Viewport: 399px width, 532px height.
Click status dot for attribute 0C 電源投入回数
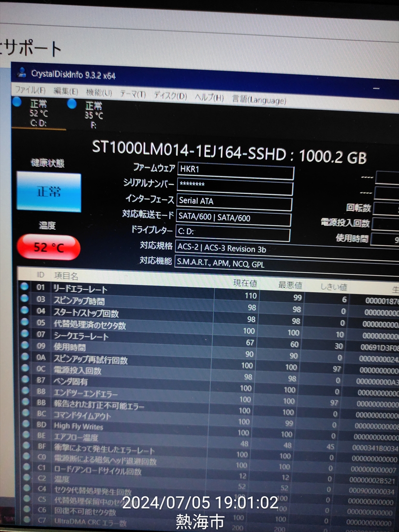[x=25, y=368]
